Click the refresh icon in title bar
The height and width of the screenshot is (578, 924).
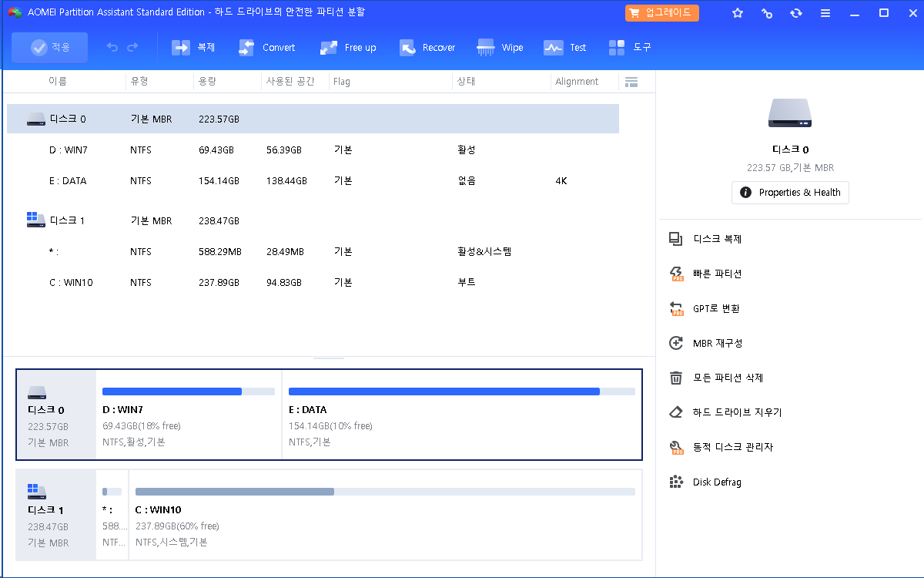(x=796, y=13)
